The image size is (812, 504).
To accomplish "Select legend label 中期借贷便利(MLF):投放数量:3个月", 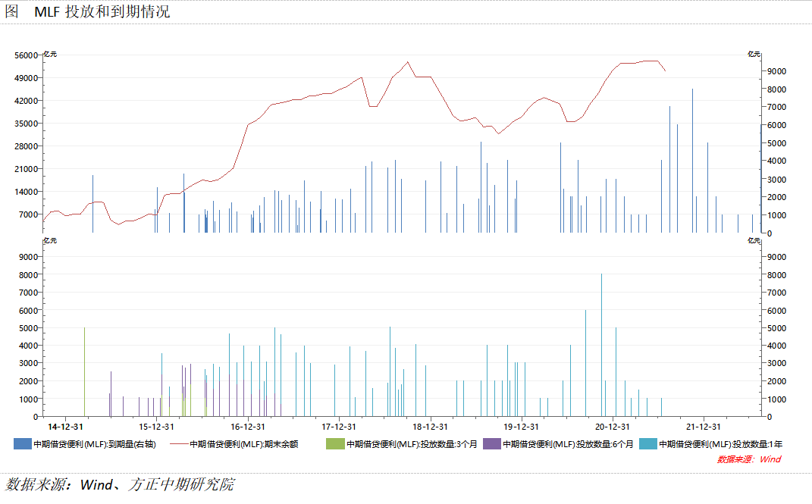I will [412, 444].
